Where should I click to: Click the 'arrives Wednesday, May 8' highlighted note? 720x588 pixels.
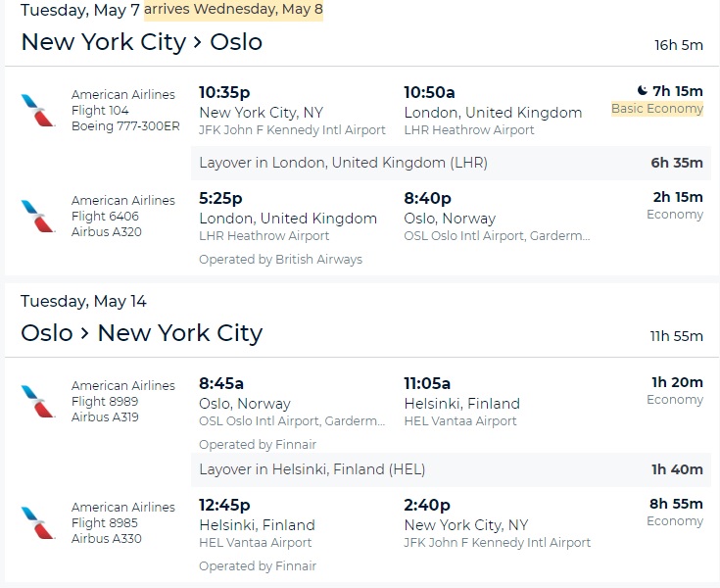pos(233,11)
